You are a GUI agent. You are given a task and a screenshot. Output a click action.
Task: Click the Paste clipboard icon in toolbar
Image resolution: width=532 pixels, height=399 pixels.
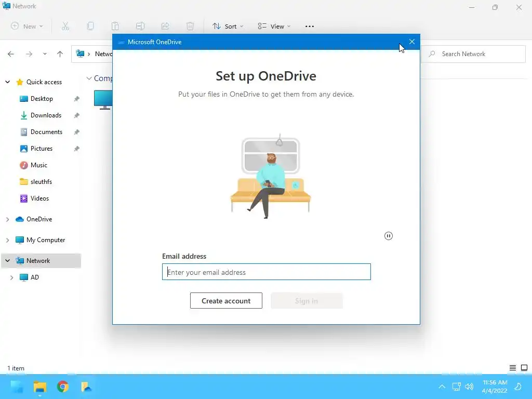[115, 26]
